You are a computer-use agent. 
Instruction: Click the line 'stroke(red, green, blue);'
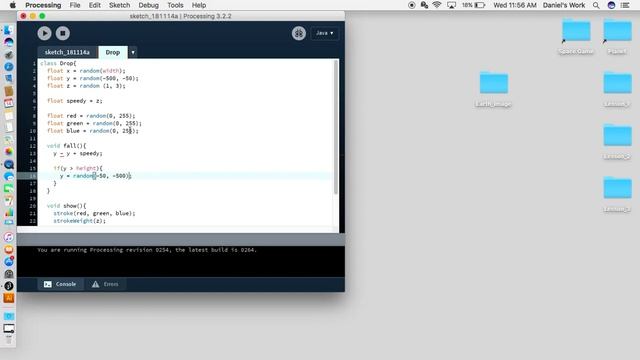[94, 213]
